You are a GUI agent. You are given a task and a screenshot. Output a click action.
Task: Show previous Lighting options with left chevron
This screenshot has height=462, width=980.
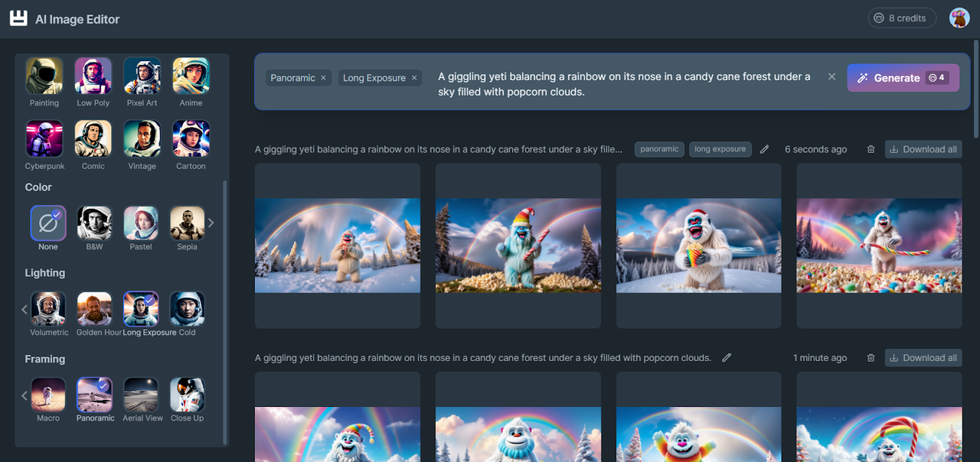tap(24, 309)
